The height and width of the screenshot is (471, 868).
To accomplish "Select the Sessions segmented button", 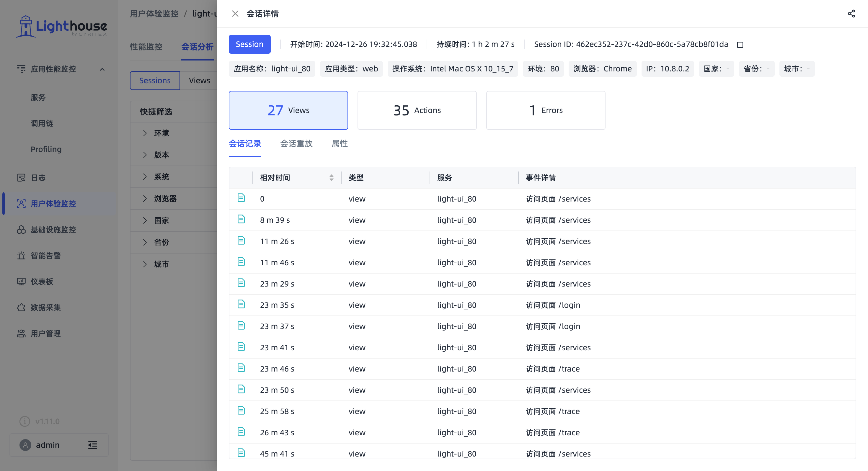I will (155, 81).
